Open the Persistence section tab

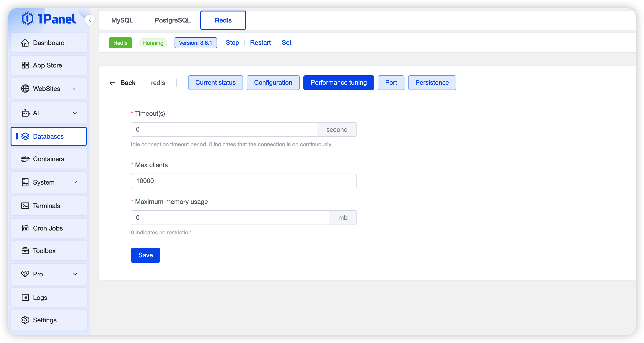pyautogui.click(x=432, y=82)
